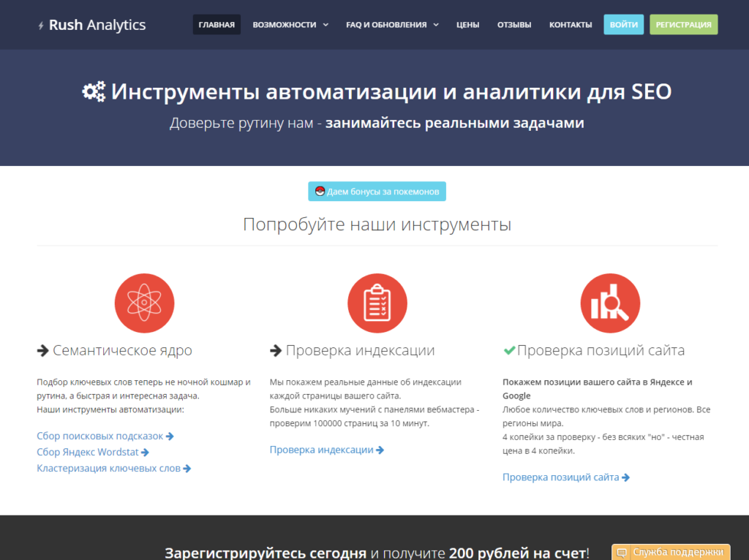Click the green checkmark beside Проверка позиций сайта
This screenshot has width=749, height=560.
click(509, 350)
